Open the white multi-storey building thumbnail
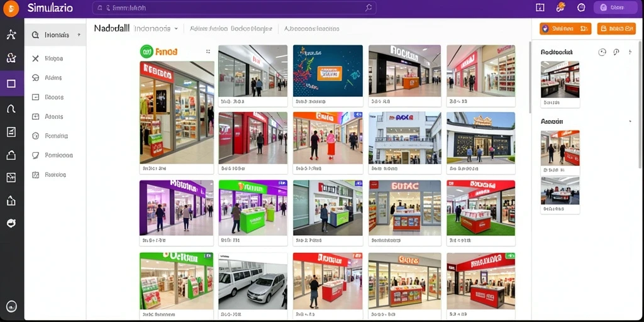 click(404, 138)
